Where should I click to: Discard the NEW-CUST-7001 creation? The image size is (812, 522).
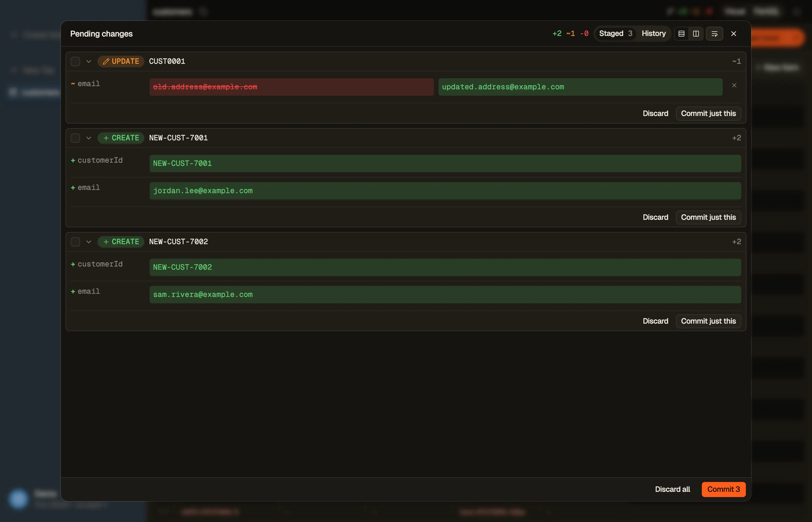tap(655, 217)
